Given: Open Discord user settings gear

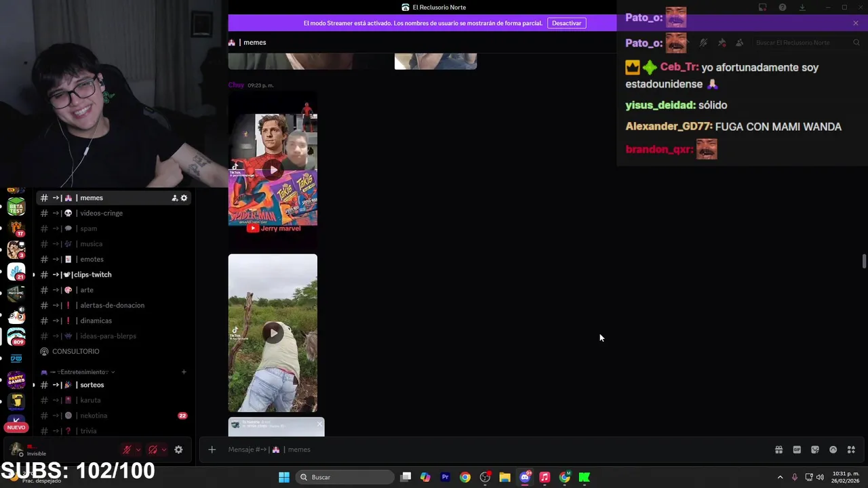Looking at the screenshot, I should pos(178,449).
